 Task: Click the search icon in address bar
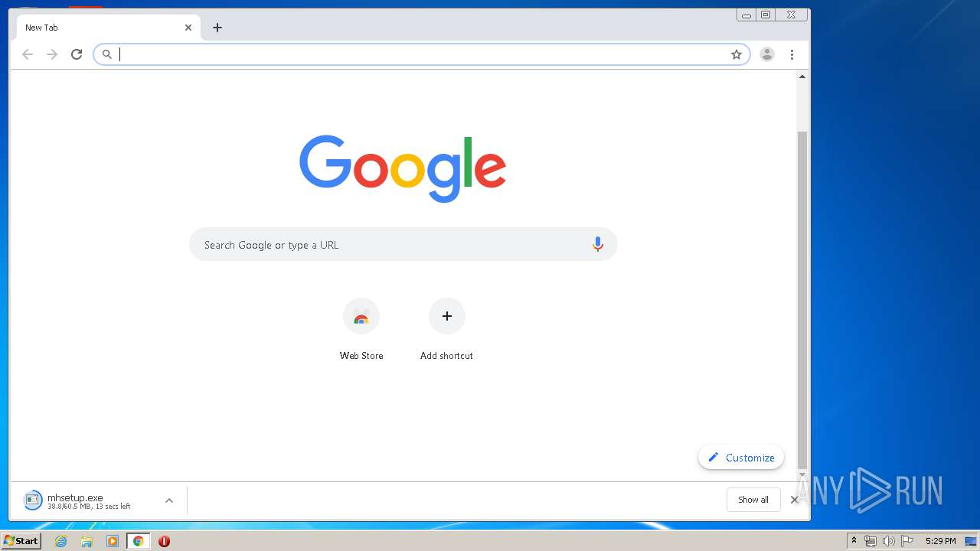pyautogui.click(x=107, y=54)
